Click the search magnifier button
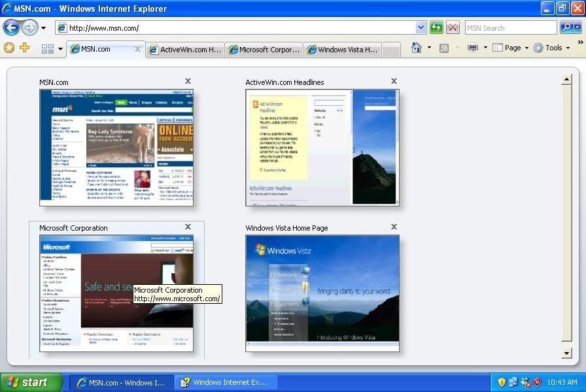Screen dimensions: 586x392 (566, 27)
